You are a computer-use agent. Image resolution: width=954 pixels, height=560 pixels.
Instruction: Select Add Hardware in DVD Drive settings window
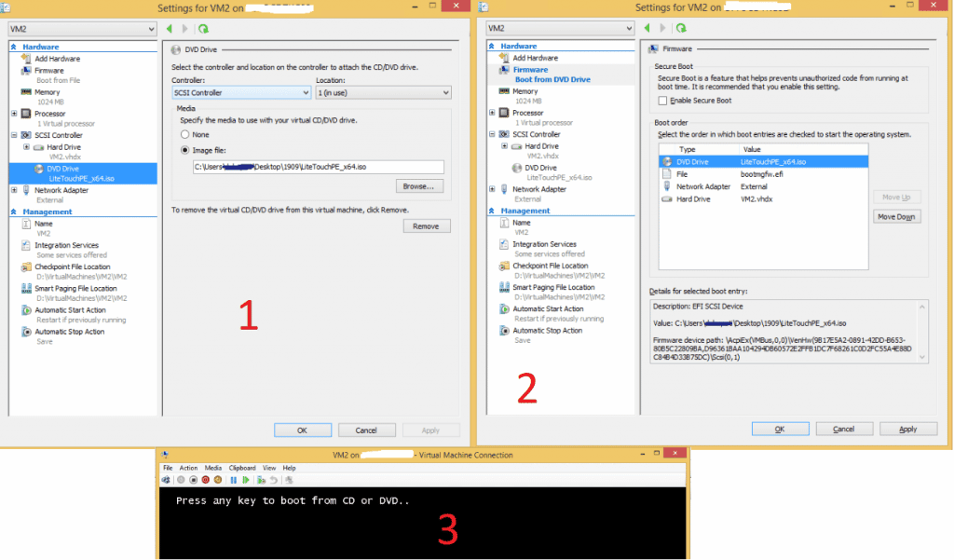point(57,59)
